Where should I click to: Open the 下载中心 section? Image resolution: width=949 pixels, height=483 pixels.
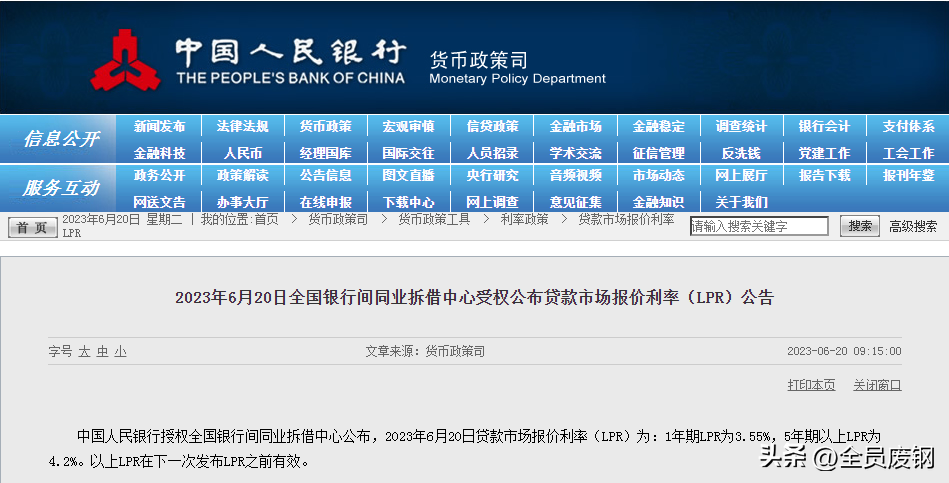click(x=409, y=202)
